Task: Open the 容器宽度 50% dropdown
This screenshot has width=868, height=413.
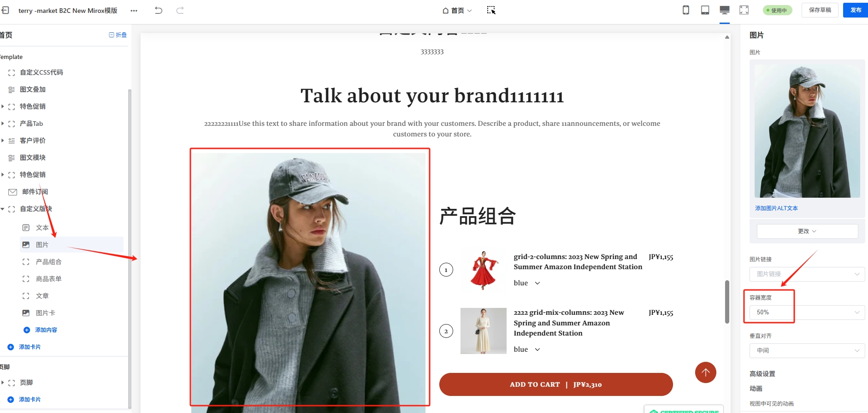Action: pos(807,313)
